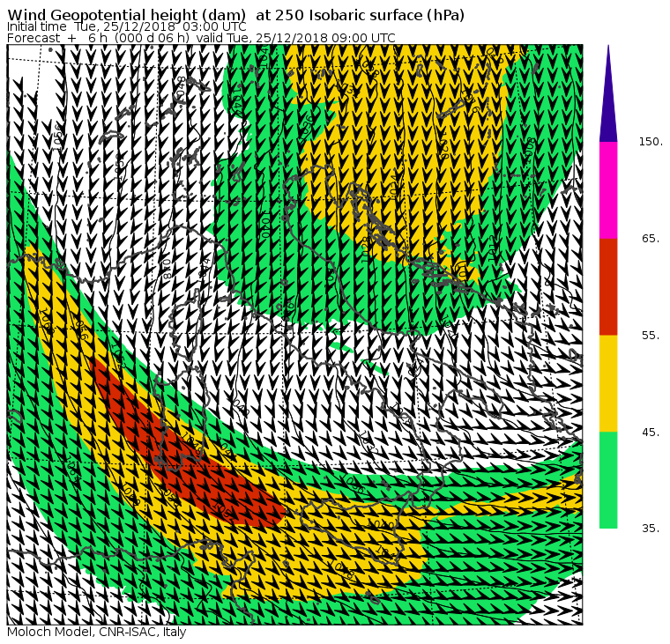The height and width of the screenshot is (644, 670).
Task: Click the chart title 'Wind Geopotential height (dam)'
Action: [x=126, y=15]
